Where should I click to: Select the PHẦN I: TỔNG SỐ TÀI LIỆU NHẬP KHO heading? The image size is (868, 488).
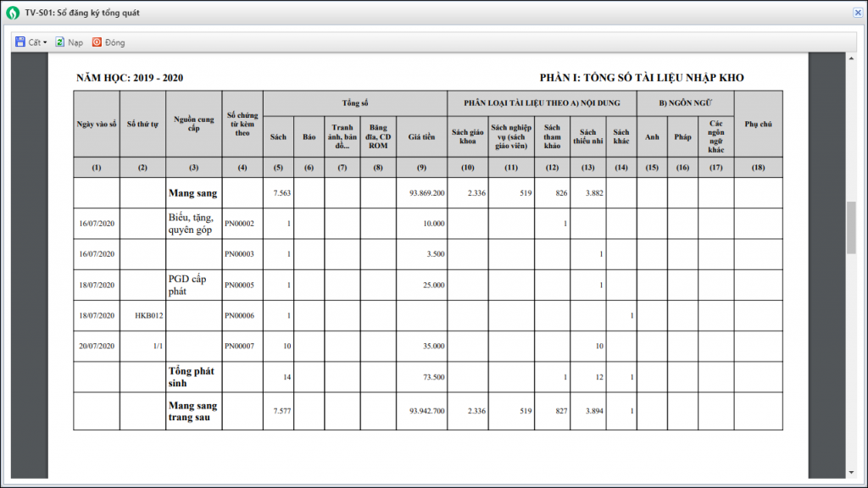pos(642,78)
